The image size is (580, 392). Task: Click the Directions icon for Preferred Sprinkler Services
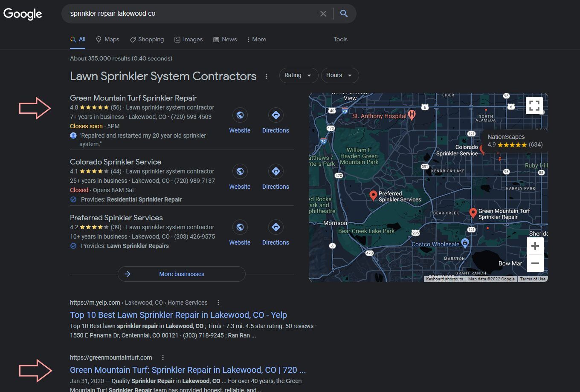pos(275,227)
